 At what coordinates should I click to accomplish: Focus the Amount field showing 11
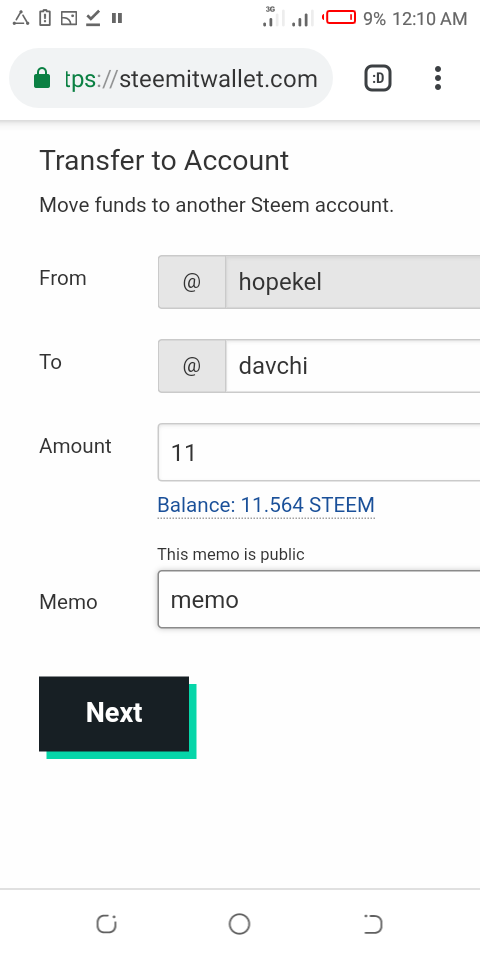click(x=319, y=452)
